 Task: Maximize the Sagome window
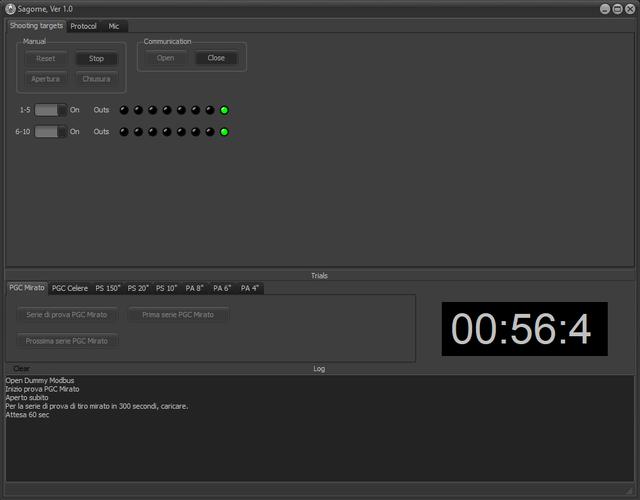click(618, 9)
